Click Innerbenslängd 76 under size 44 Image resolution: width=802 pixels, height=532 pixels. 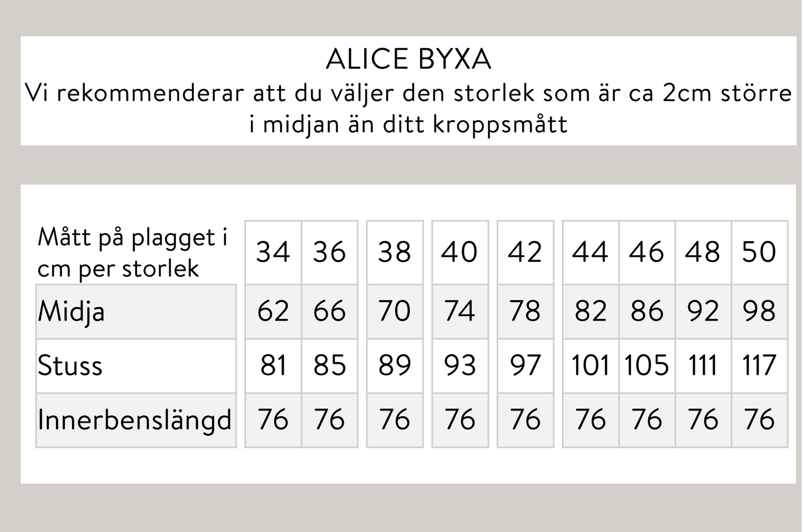click(591, 419)
